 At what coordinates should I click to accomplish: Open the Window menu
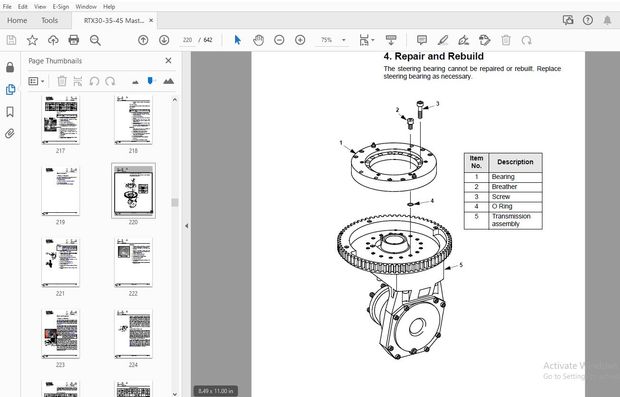pos(86,7)
